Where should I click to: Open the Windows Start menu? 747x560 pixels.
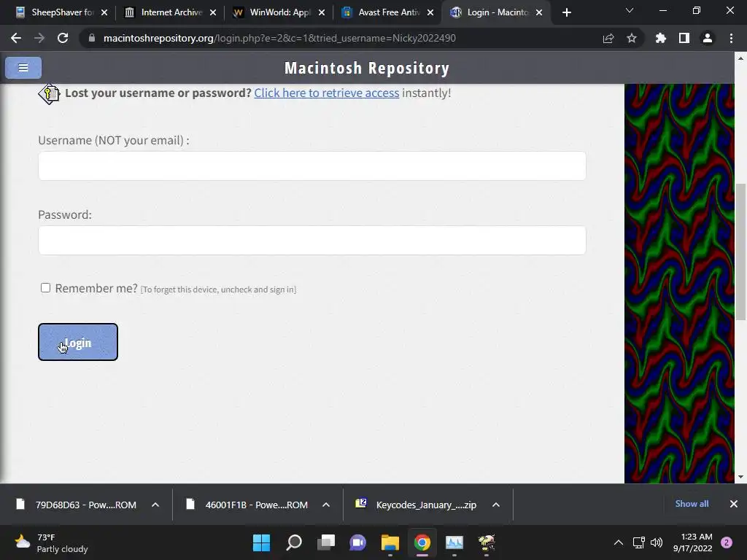tap(261, 542)
